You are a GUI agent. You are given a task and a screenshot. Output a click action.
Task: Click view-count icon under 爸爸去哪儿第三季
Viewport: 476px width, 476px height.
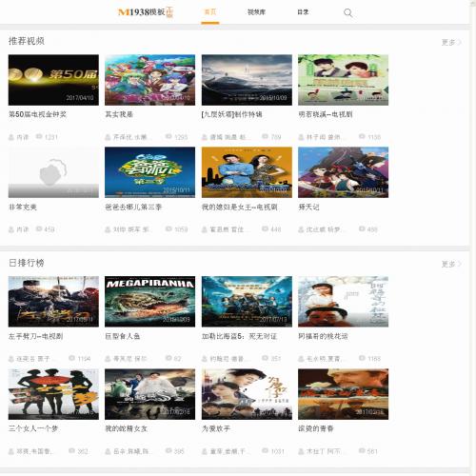pyautogui.click(x=169, y=229)
